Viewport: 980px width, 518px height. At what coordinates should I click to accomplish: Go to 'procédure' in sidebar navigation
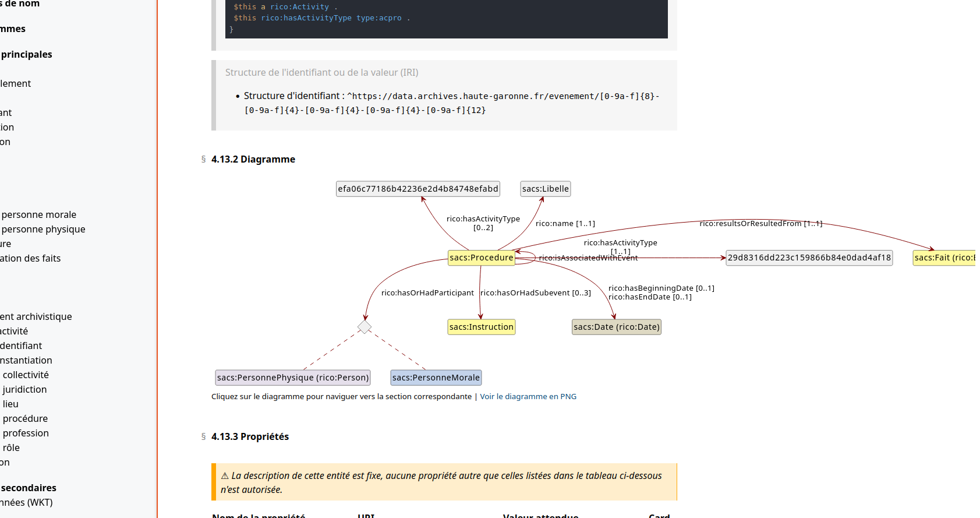coord(25,418)
